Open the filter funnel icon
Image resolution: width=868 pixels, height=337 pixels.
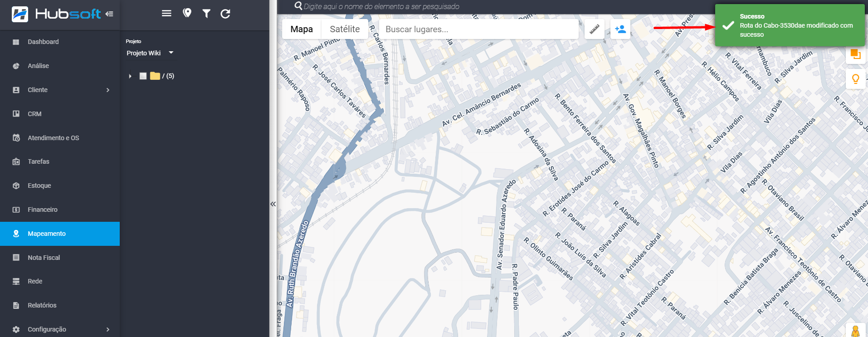(206, 14)
